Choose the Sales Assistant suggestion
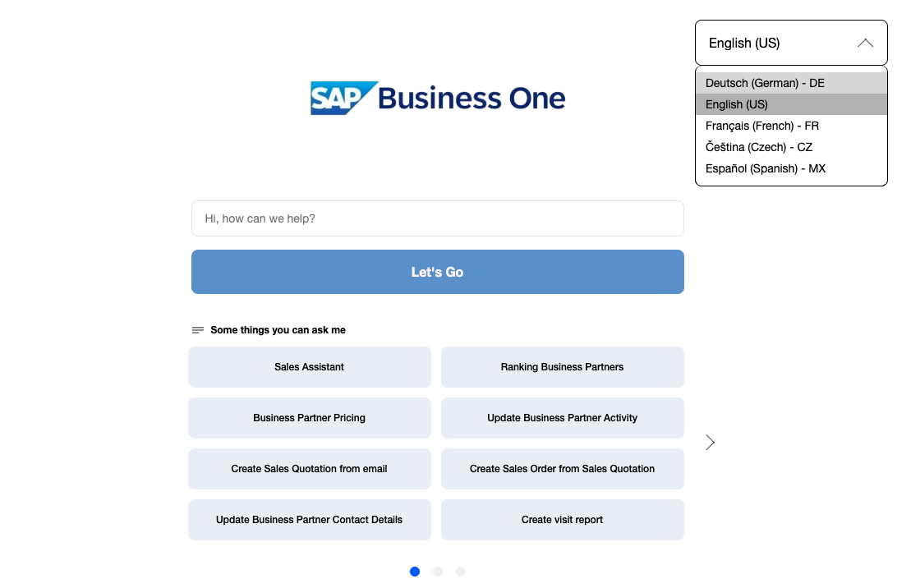The width and height of the screenshot is (911, 588). point(310,367)
